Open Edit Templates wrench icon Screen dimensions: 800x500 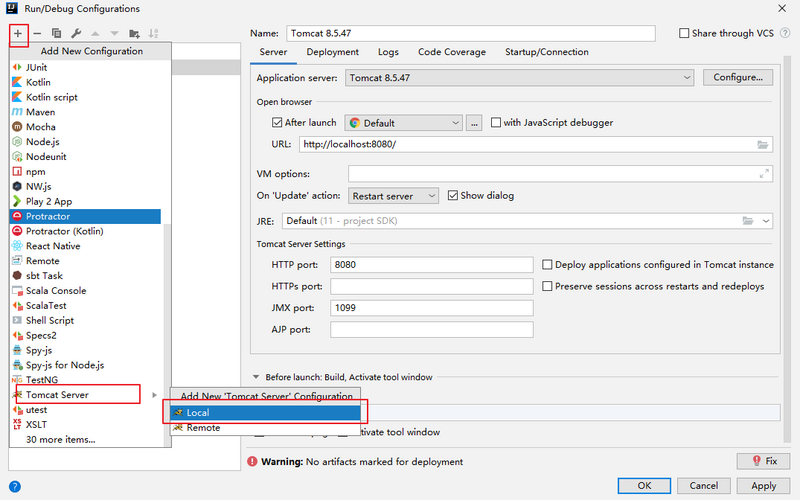click(x=76, y=34)
